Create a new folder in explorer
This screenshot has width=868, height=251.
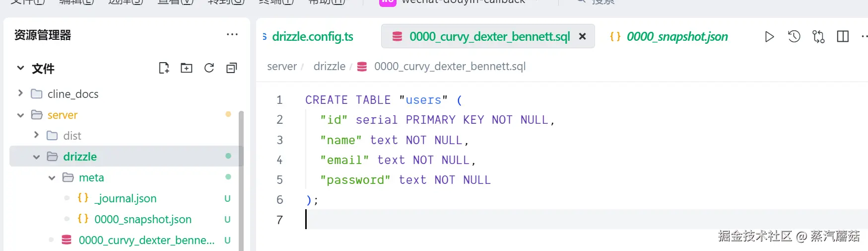(187, 68)
